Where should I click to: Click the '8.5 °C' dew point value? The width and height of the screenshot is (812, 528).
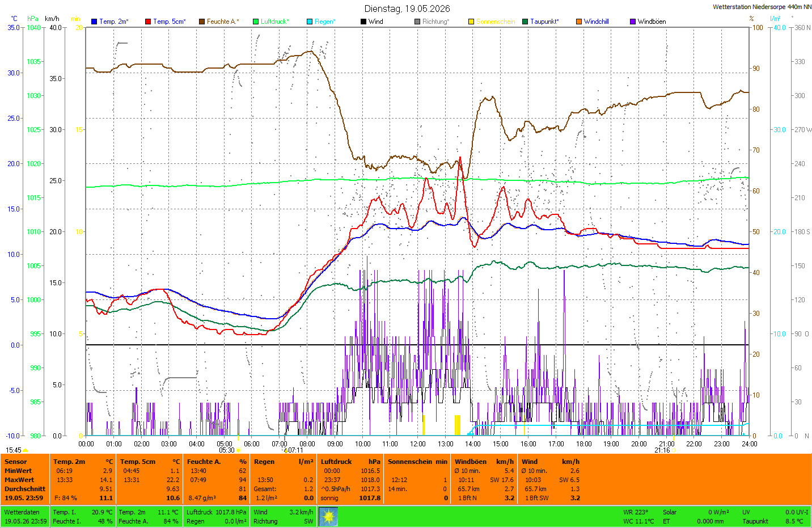[x=794, y=521]
